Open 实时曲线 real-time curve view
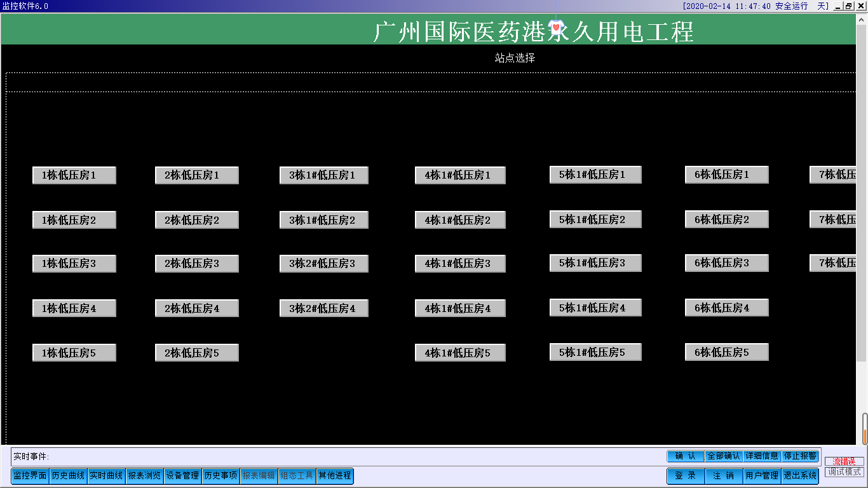This screenshot has width=868, height=488. coord(107,476)
